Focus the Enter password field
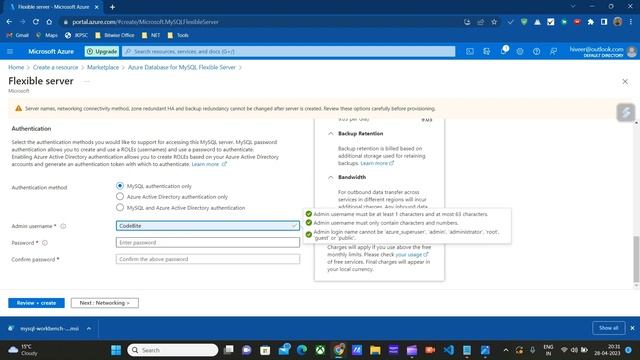Viewport: 640px width, 360px height. tap(208, 242)
